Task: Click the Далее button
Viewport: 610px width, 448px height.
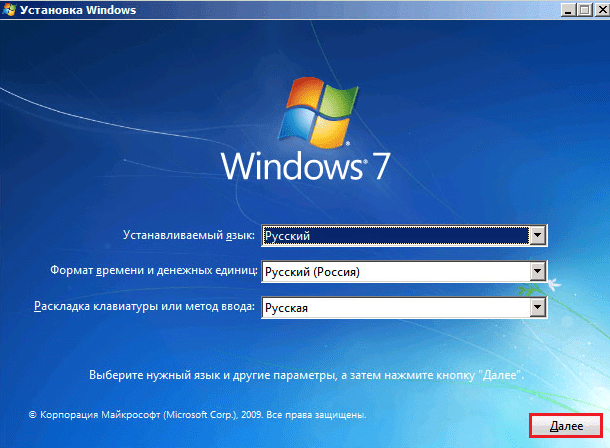Action: click(x=566, y=426)
